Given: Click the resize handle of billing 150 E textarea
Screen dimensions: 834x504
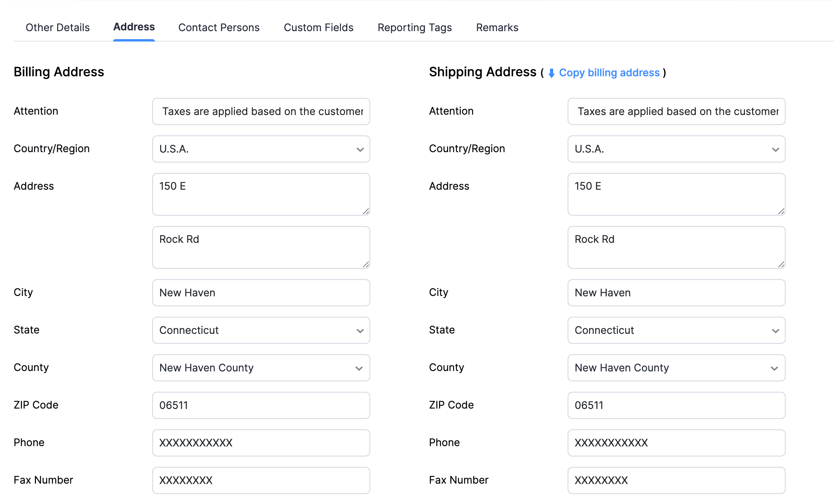Looking at the screenshot, I should click(366, 211).
